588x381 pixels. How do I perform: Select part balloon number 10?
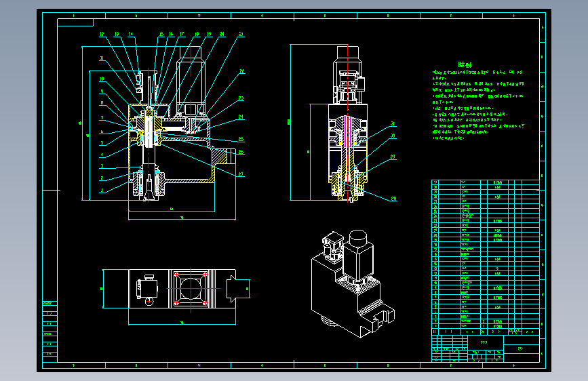point(102,79)
